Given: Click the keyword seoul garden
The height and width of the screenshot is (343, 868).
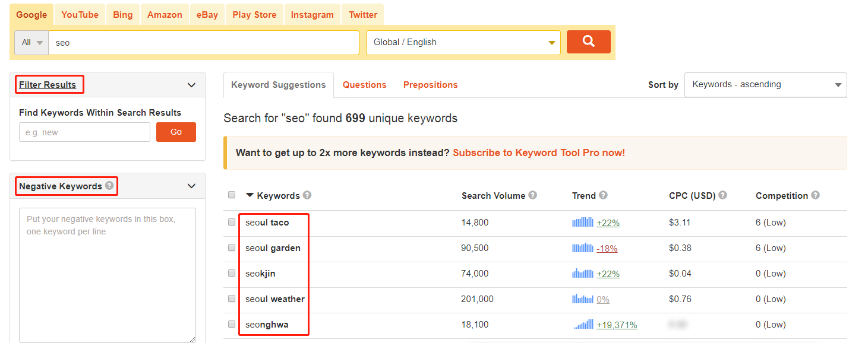Looking at the screenshot, I should coord(273,248).
